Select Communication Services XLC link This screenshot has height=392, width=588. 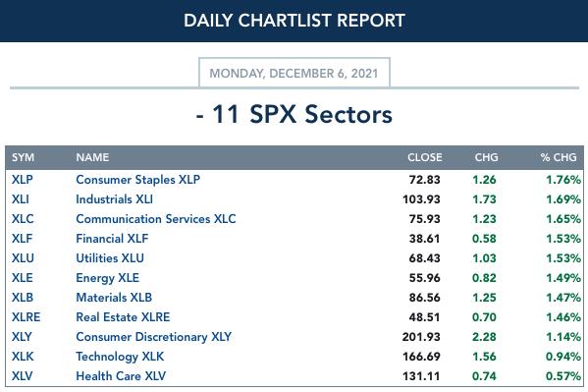pos(156,219)
